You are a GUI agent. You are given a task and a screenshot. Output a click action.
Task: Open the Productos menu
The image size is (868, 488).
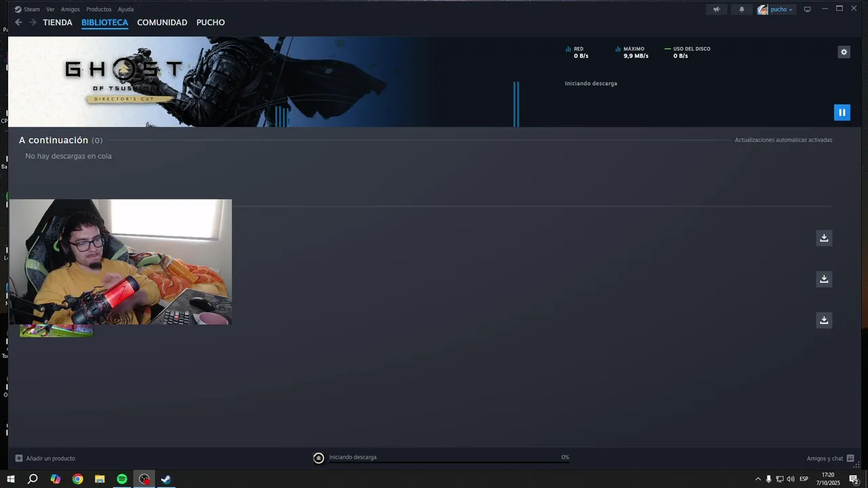pyautogui.click(x=98, y=9)
